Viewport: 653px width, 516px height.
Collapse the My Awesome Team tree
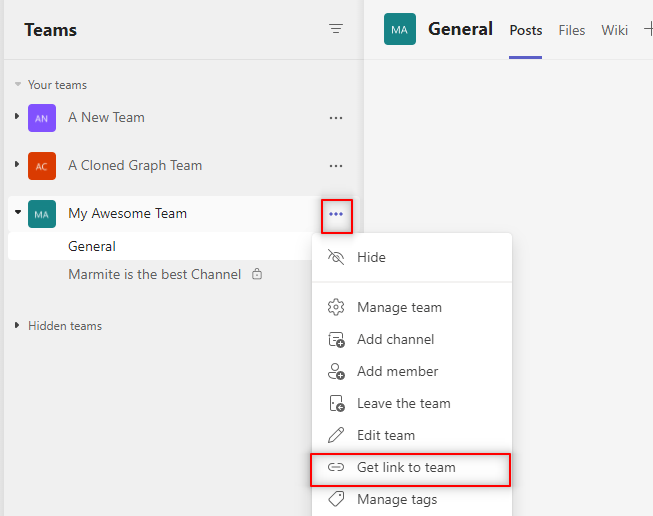click(17, 213)
